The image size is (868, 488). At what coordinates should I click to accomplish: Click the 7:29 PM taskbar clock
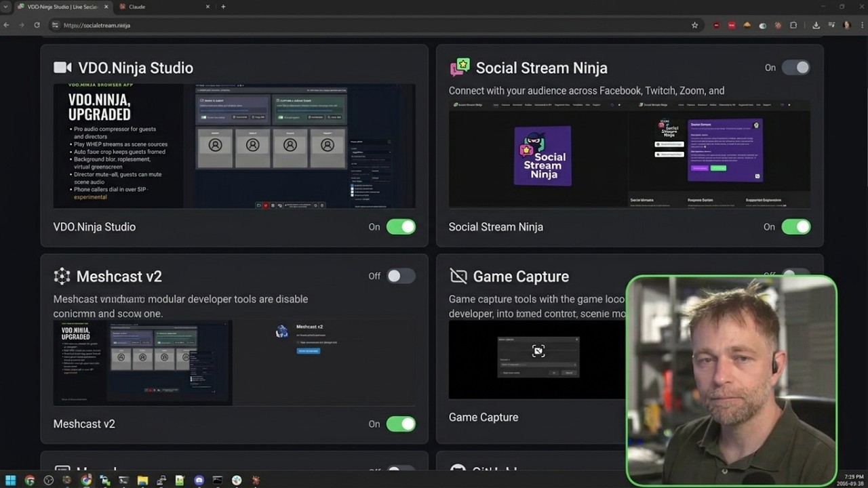pos(854,477)
